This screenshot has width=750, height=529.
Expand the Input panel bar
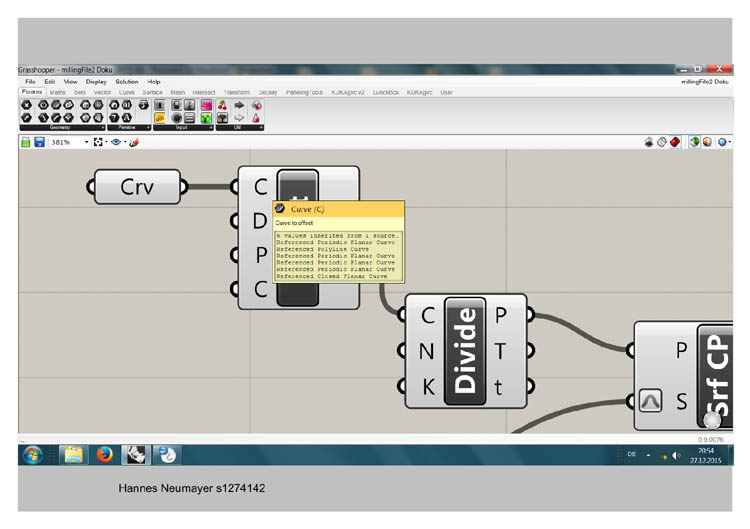point(183,128)
